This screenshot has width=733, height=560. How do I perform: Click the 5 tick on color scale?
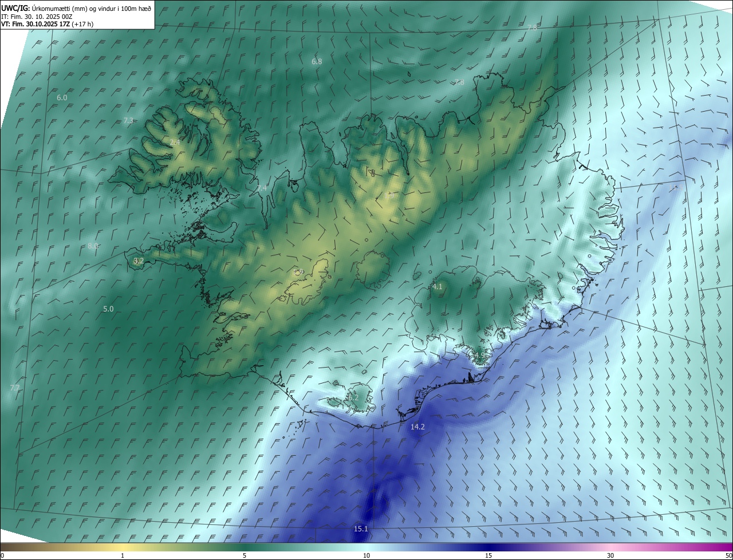pyautogui.click(x=245, y=555)
